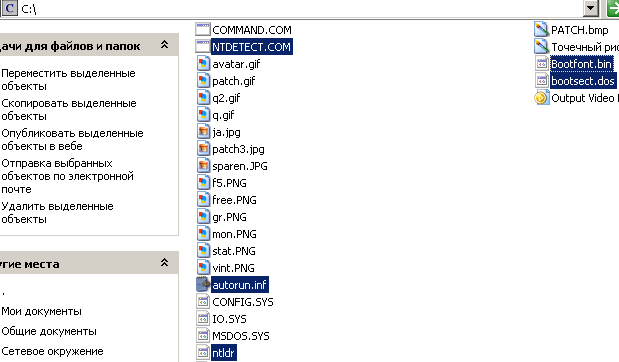Click the IO.SYS file name
Image resolution: width=619 pixels, height=362 pixels.
(229, 319)
